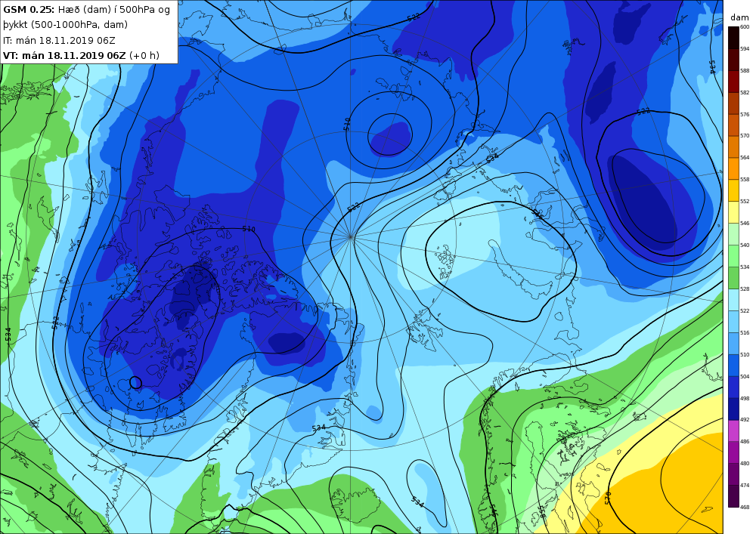Image resolution: width=756 pixels, height=534 pixels.
Task: Select legend swatch between 498 and 504
Action: [733, 387]
